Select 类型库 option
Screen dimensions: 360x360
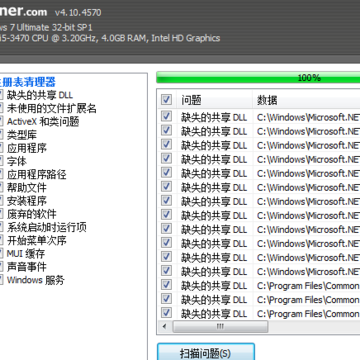pyautogui.click(x=22, y=135)
